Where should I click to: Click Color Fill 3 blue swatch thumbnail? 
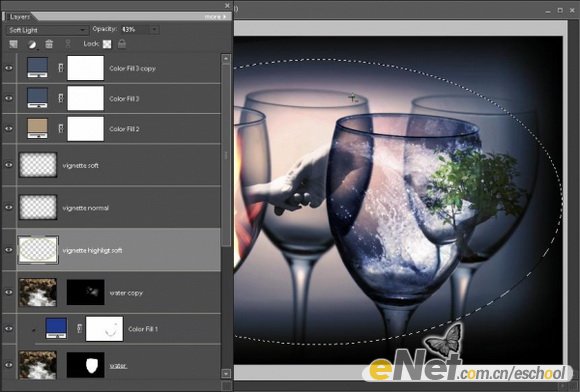click(37, 98)
